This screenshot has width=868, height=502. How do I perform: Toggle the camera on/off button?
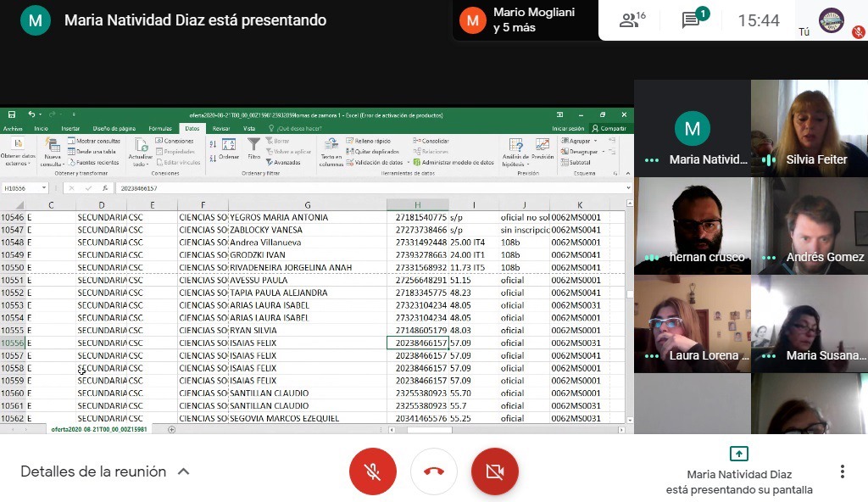[x=494, y=471]
